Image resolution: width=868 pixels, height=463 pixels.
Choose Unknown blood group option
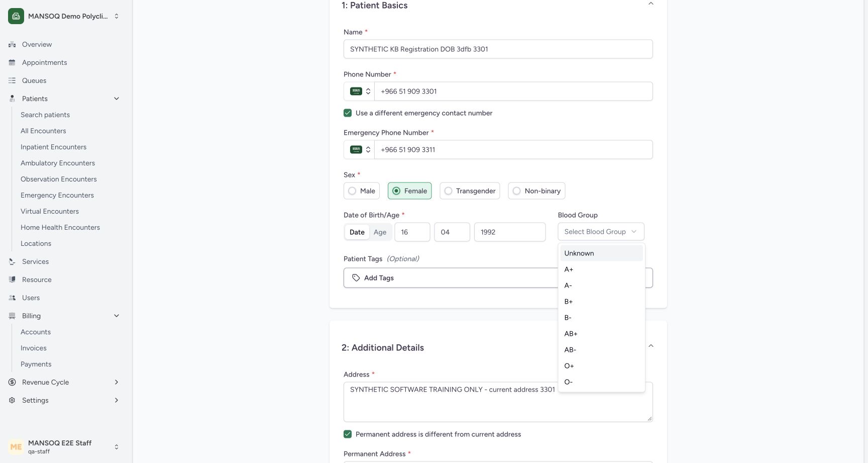pyautogui.click(x=601, y=253)
